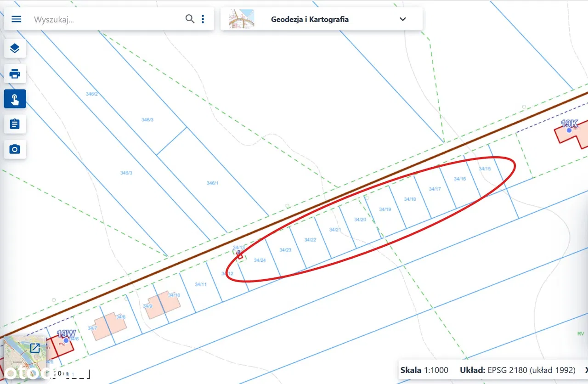This screenshot has width=588, height=384.
Task: Select the 19W address point marker
Action: click(66, 340)
